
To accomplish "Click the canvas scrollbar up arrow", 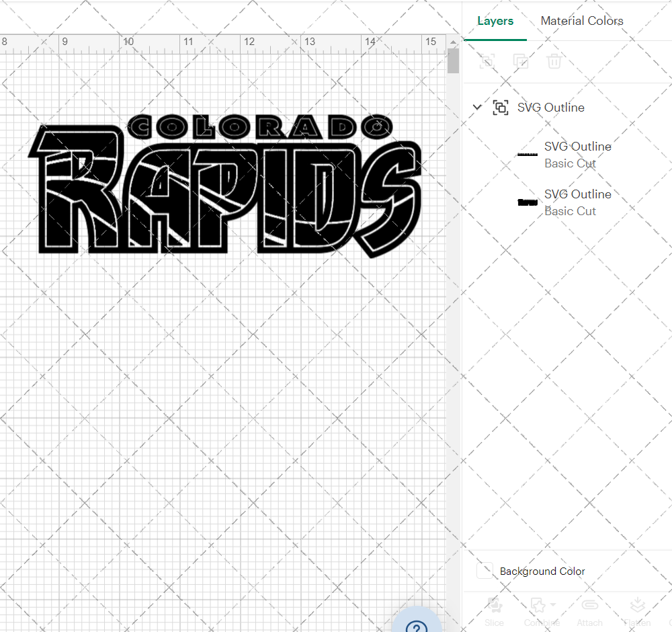I will [x=453, y=42].
